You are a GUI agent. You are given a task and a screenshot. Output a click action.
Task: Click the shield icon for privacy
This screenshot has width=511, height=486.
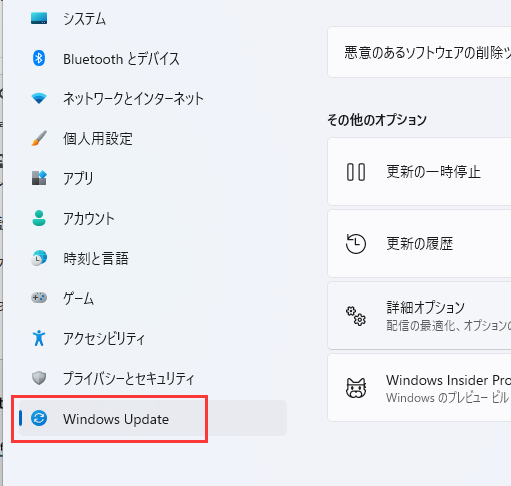click(39, 378)
